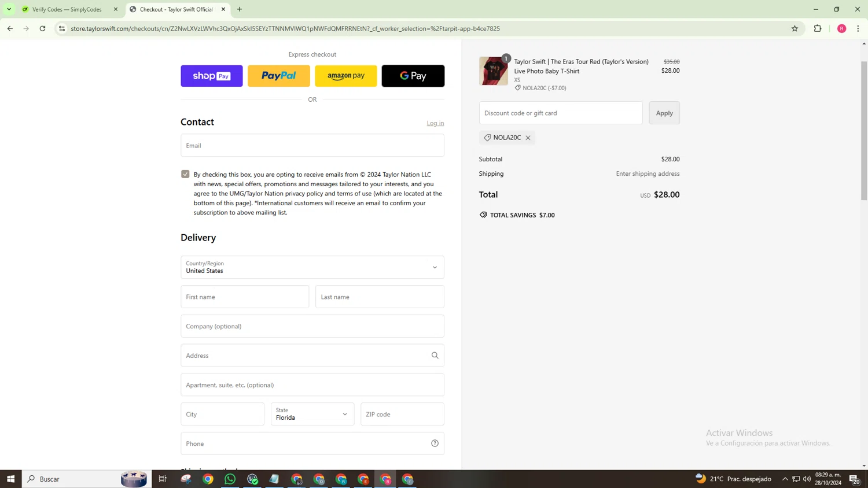Click the City field
This screenshot has height=488, width=868.
(x=222, y=414)
